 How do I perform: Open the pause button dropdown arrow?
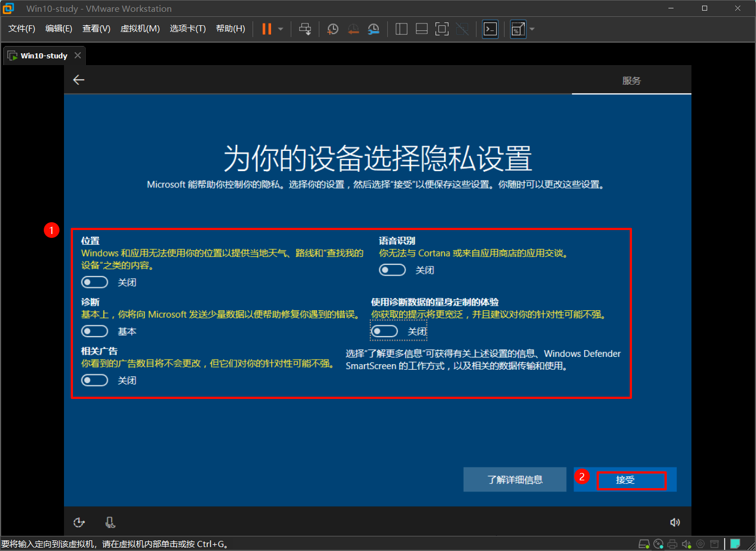pyautogui.click(x=280, y=29)
